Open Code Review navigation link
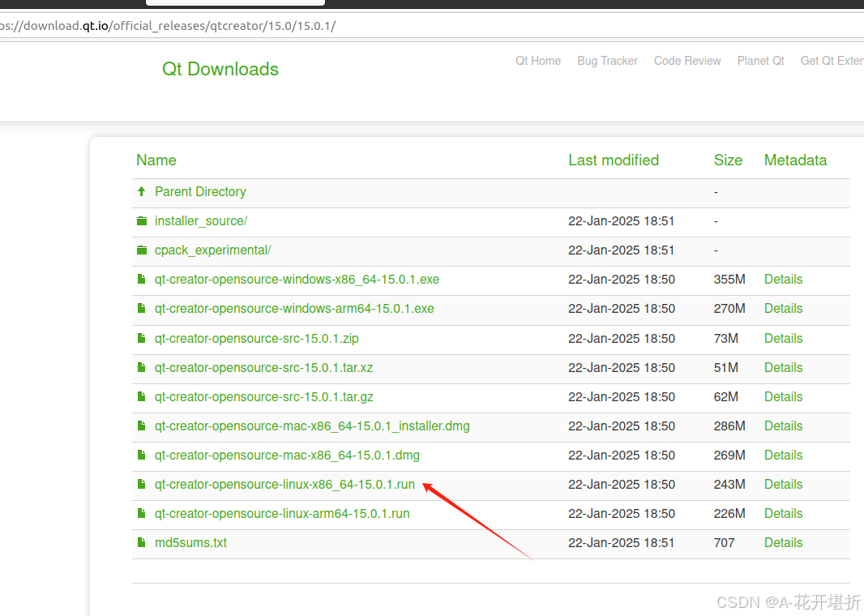Image resolution: width=864 pixels, height=616 pixels. [x=687, y=61]
